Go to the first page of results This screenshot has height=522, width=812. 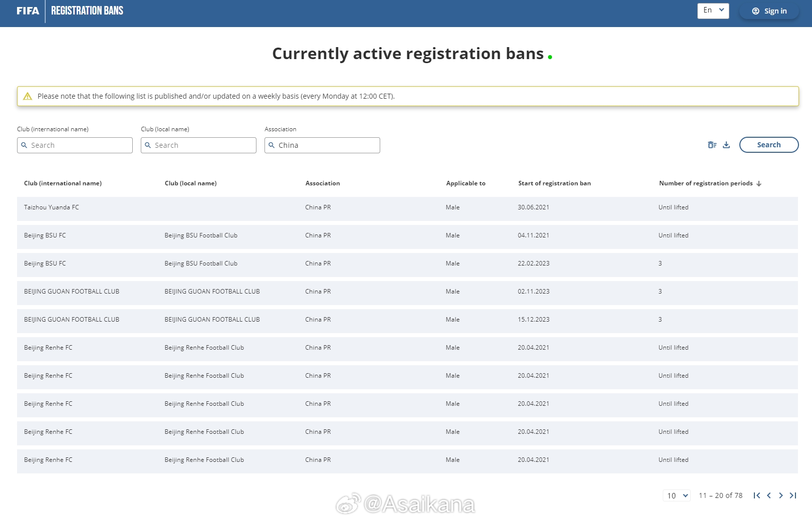756,495
